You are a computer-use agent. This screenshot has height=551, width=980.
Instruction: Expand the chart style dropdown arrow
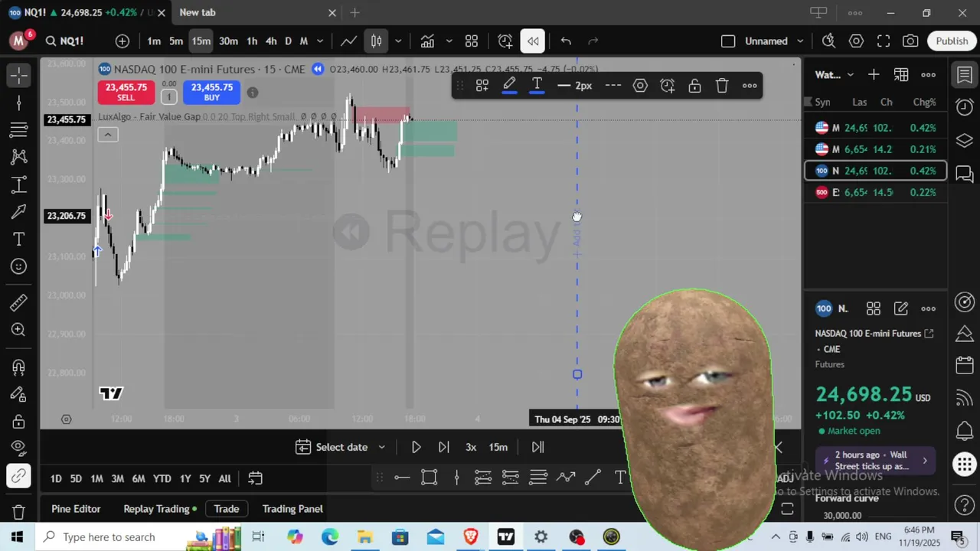397,41
